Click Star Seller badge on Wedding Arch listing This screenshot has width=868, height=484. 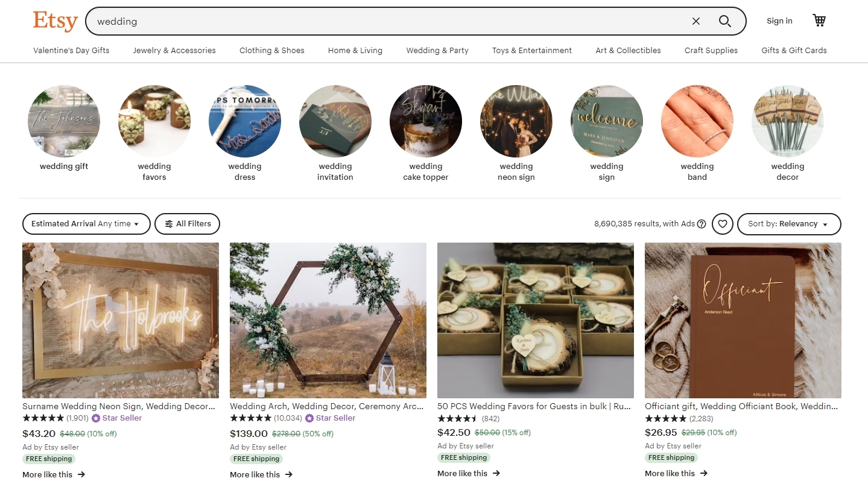pos(330,418)
